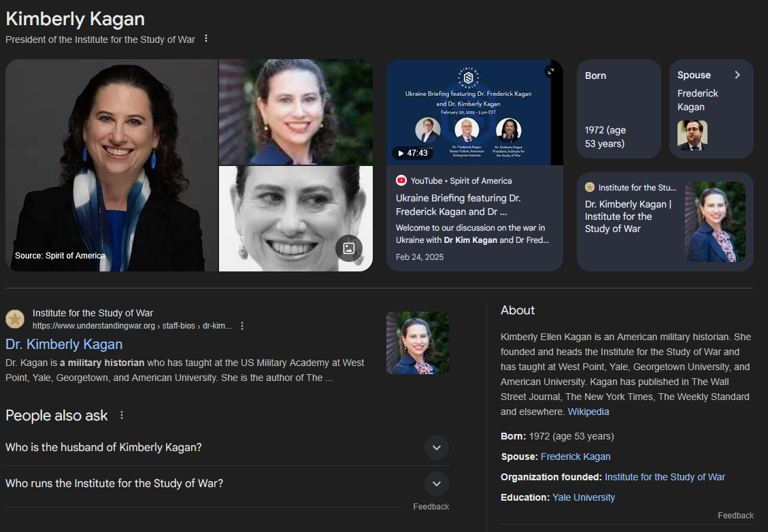Click the YouTube logo icon in the video card
Image resolution: width=768 pixels, height=532 pixels.
(401, 180)
